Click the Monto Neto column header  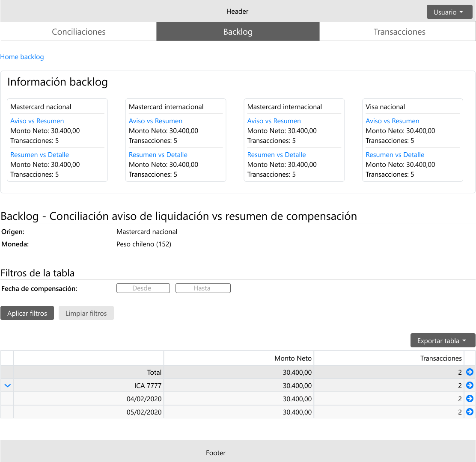pos(293,358)
